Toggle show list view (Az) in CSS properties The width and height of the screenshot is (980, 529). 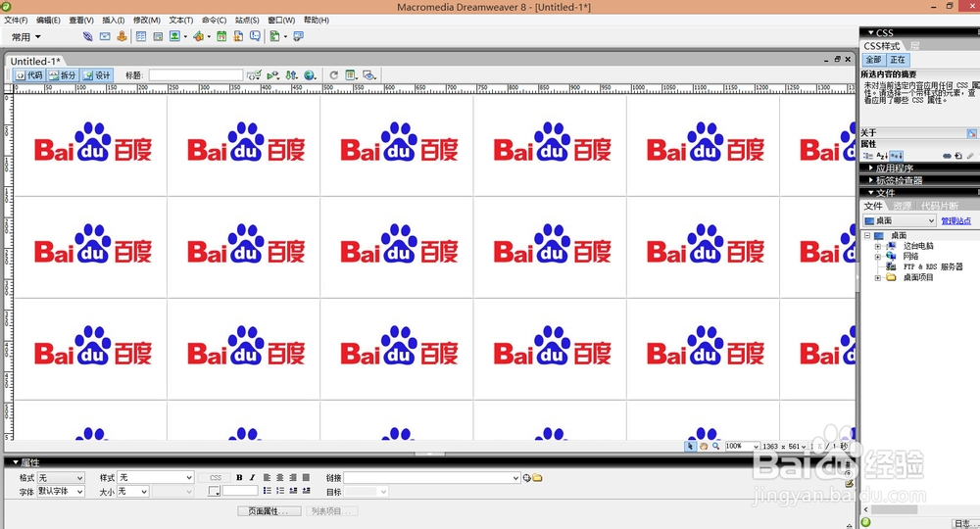(882, 156)
